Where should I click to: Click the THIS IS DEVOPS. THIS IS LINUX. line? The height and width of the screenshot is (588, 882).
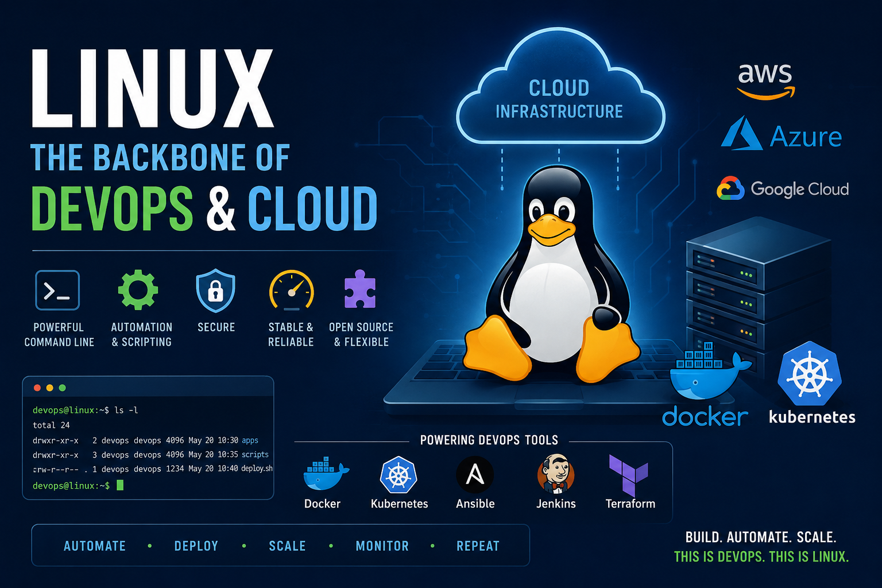[x=761, y=556]
